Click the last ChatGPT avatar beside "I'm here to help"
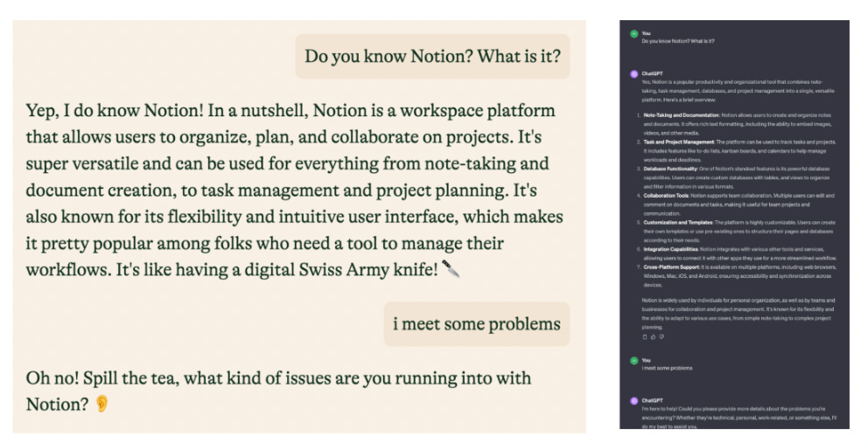 pyautogui.click(x=633, y=401)
